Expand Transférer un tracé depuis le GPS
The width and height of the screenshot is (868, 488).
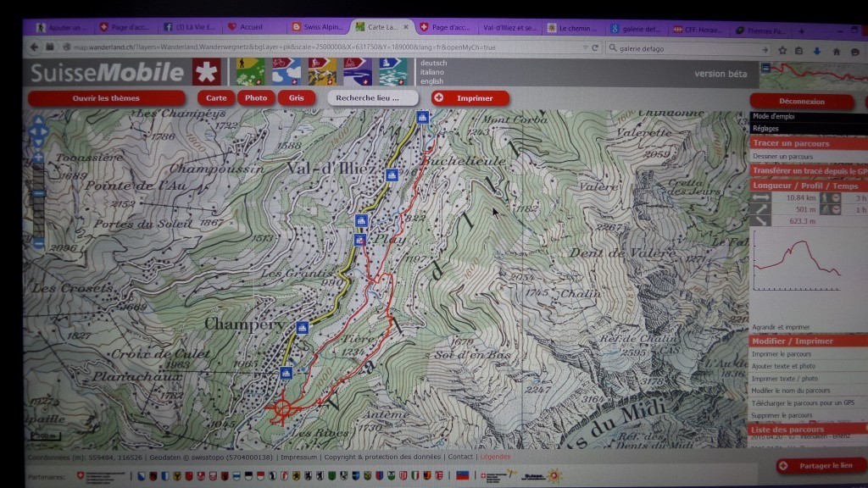[808, 171]
